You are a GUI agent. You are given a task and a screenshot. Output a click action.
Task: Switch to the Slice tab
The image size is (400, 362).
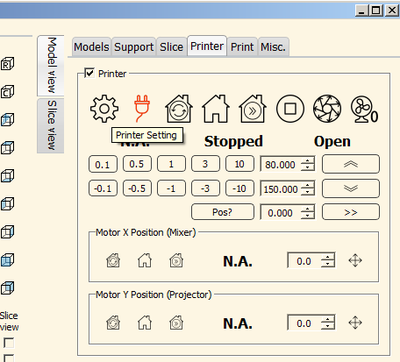click(x=171, y=47)
